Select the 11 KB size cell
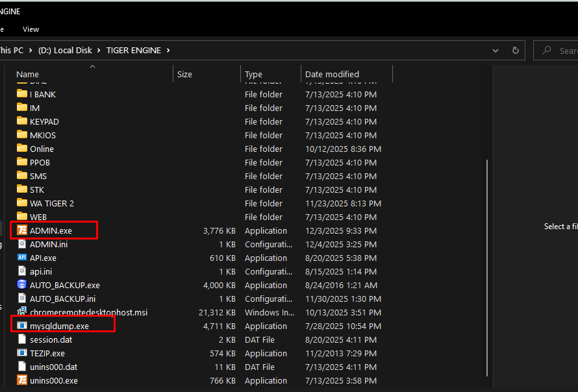 (x=225, y=367)
